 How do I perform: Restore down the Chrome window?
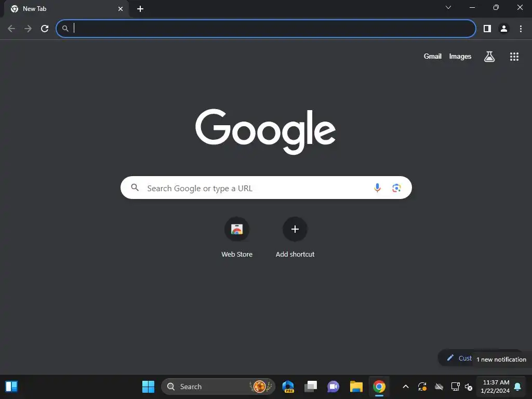[496, 7]
